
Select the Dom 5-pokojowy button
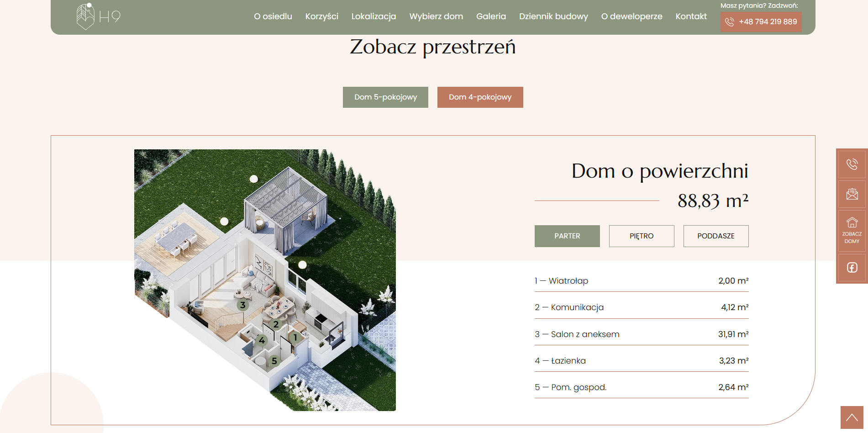385,97
